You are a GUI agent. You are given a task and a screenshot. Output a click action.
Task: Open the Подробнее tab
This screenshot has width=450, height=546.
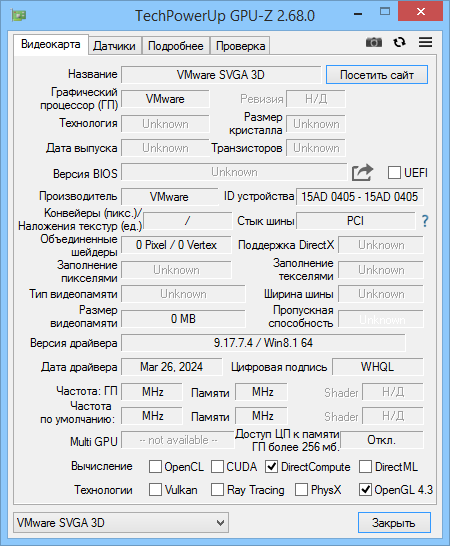tap(176, 46)
